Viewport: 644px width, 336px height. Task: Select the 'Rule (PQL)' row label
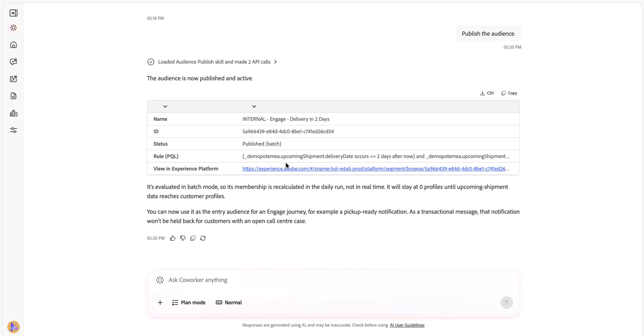pyautogui.click(x=166, y=156)
